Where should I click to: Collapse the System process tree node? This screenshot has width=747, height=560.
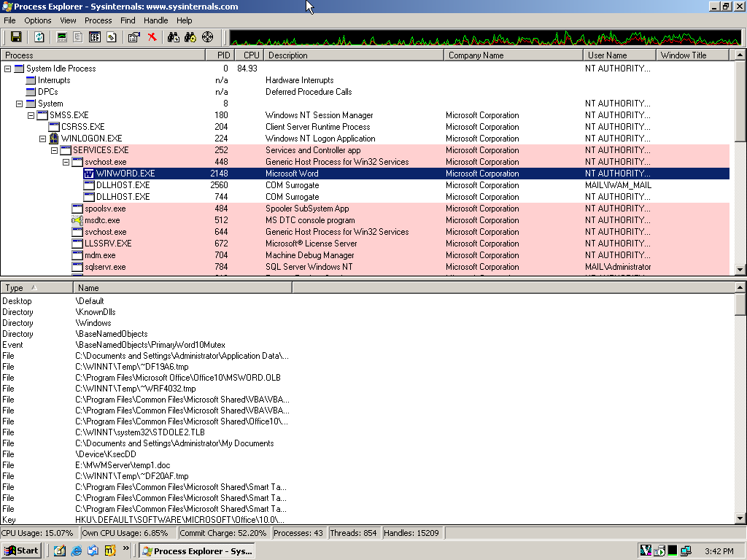(x=19, y=104)
